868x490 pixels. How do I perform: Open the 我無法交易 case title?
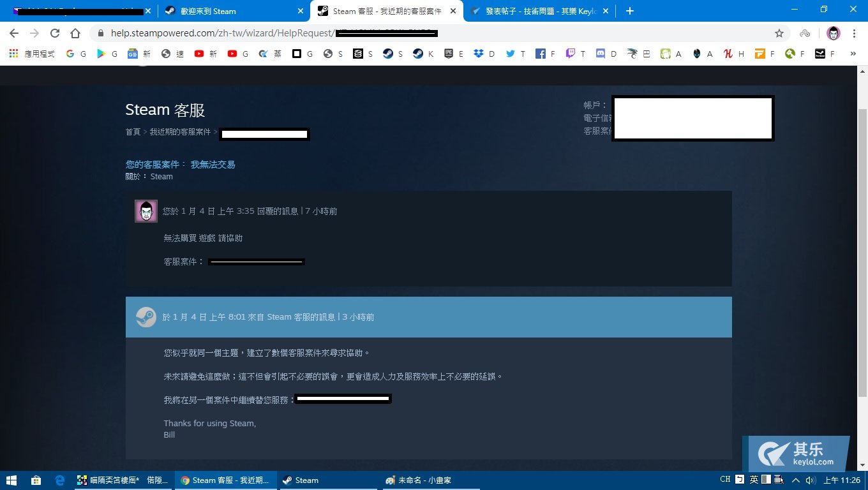tap(213, 165)
